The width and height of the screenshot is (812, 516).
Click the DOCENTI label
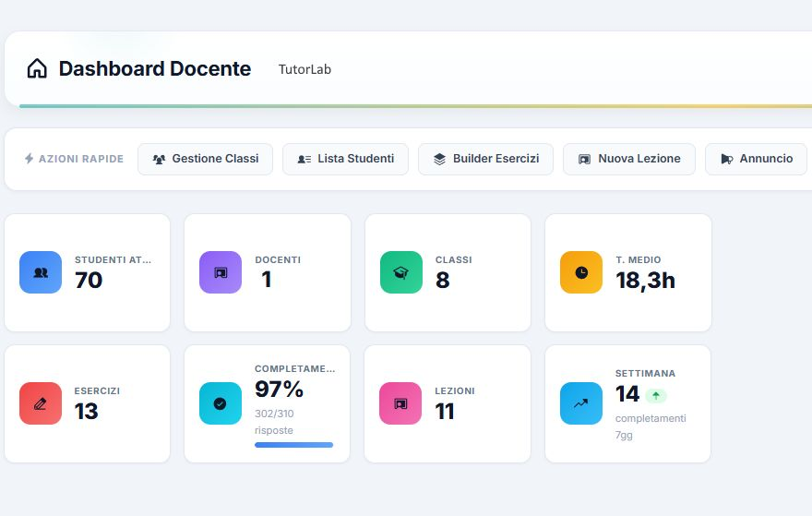pyautogui.click(x=278, y=260)
